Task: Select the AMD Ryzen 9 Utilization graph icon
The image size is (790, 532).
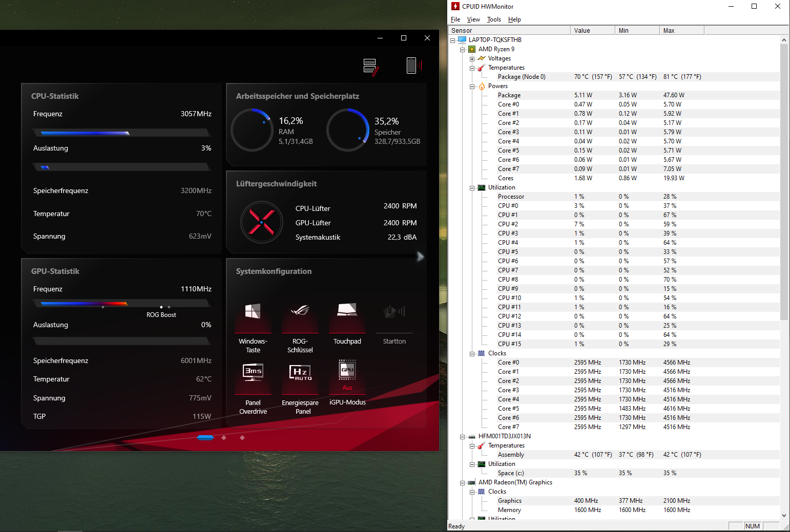Action: pyautogui.click(x=482, y=187)
